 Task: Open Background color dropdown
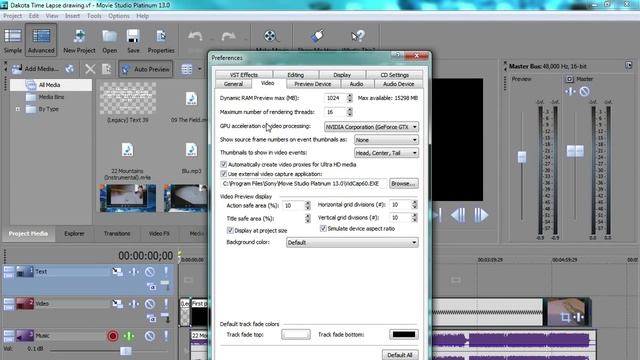point(352,242)
